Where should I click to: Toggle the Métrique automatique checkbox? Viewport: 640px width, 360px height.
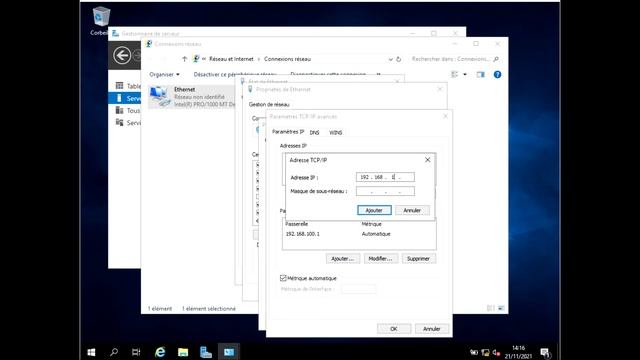click(283, 278)
